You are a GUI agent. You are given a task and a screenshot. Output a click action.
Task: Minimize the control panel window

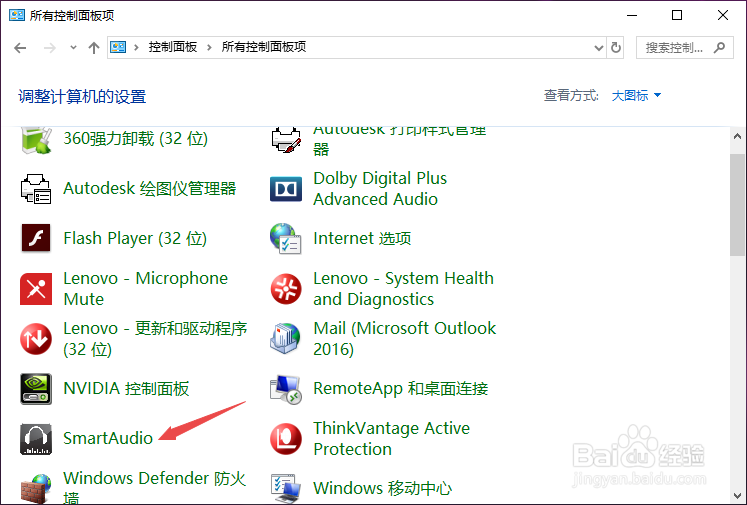point(632,15)
